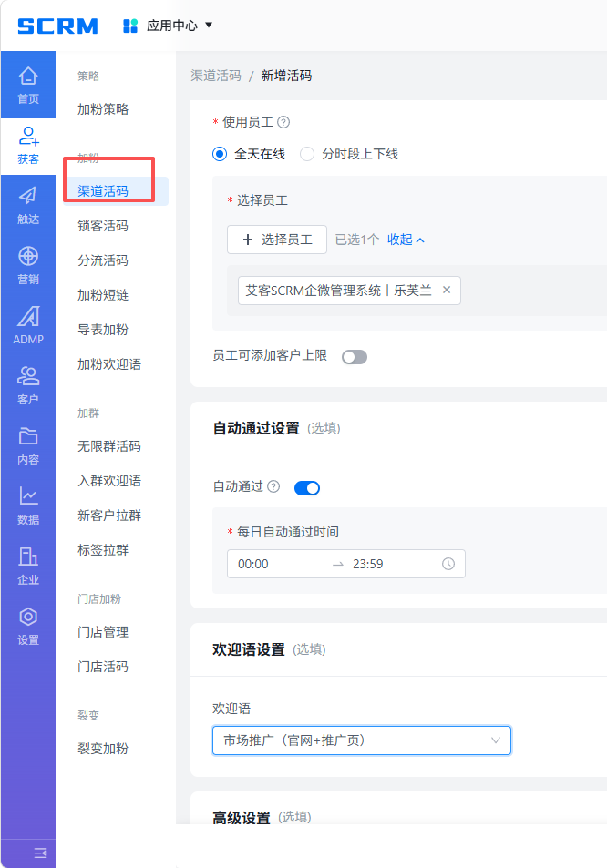This screenshot has height=868, width=607.
Task: Open the 应用中心 dropdown menu
Action: tap(168, 26)
